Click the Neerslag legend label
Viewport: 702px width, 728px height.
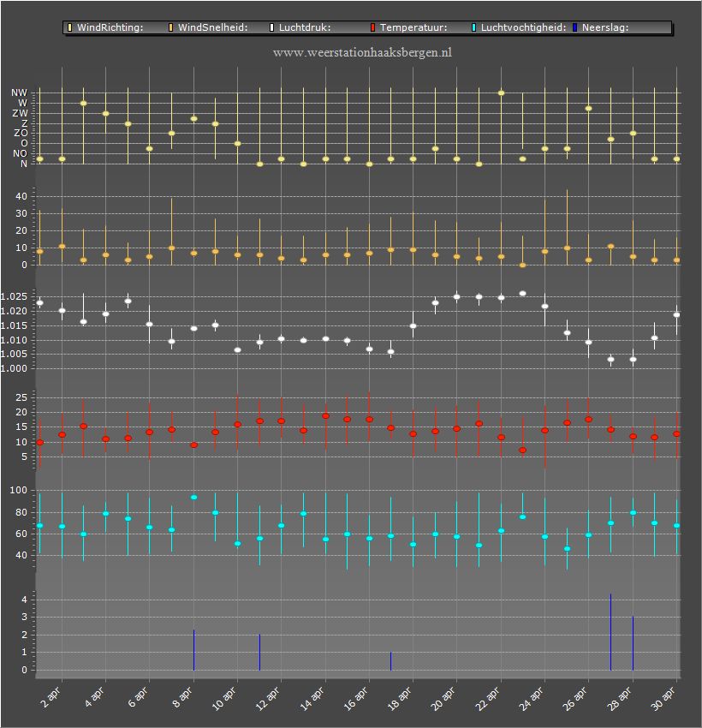[605, 27]
